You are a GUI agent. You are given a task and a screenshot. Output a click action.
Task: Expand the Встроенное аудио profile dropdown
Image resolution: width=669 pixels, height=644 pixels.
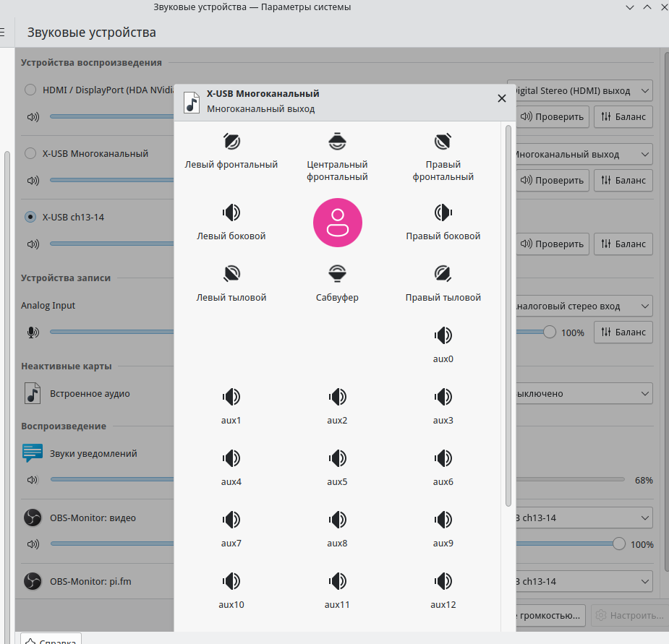pyautogui.click(x=581, y=394)
